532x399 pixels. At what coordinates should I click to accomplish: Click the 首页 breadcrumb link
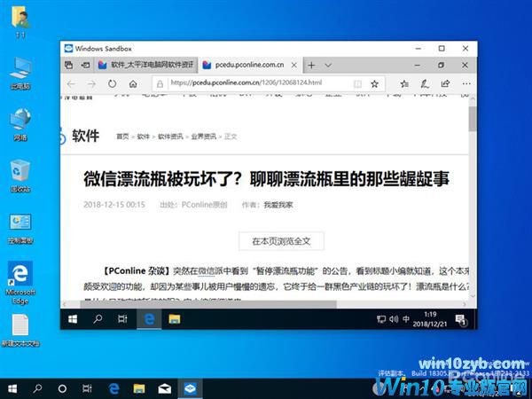pos(122,137)
